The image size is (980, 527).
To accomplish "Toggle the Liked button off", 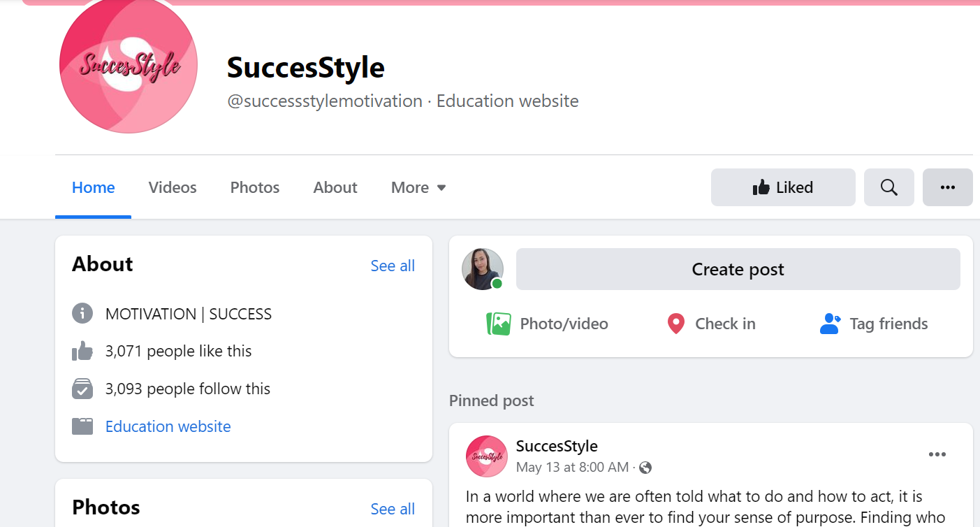I will pyautogui.click(x=782, y=187).
